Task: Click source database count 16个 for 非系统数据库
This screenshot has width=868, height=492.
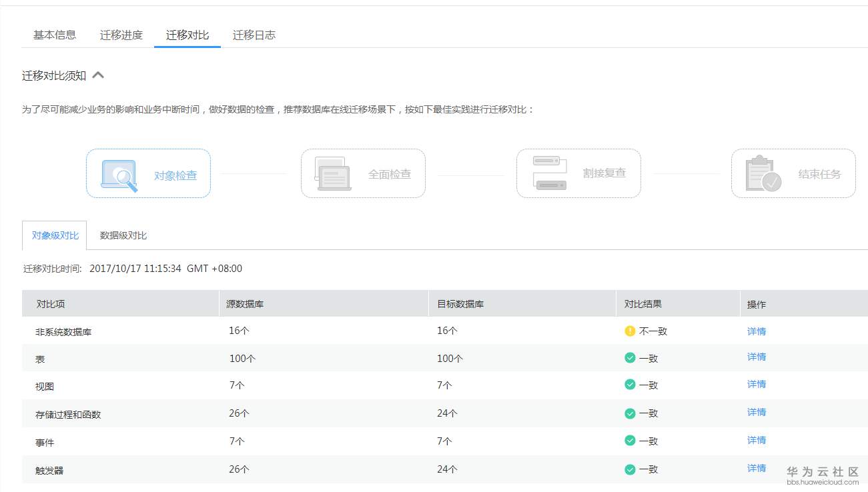Action: 239,331
